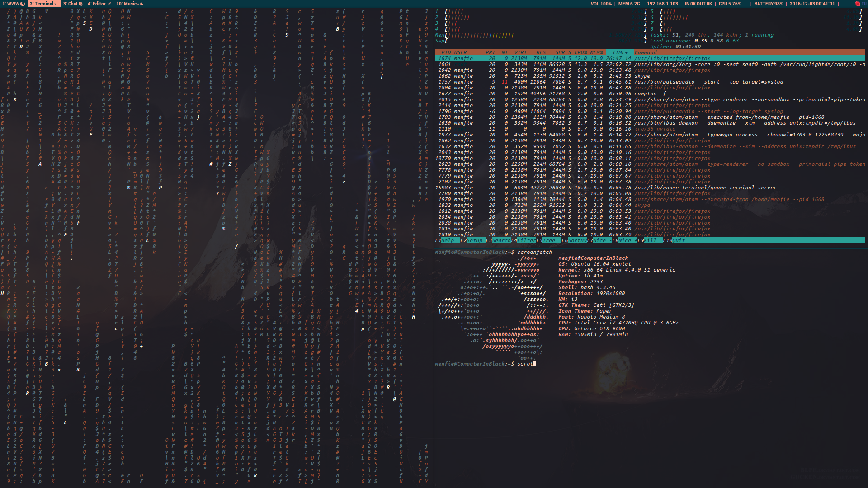Open the Chat tab in taskbar
Viewport: 868px width, 488px height.
[71, 4]
